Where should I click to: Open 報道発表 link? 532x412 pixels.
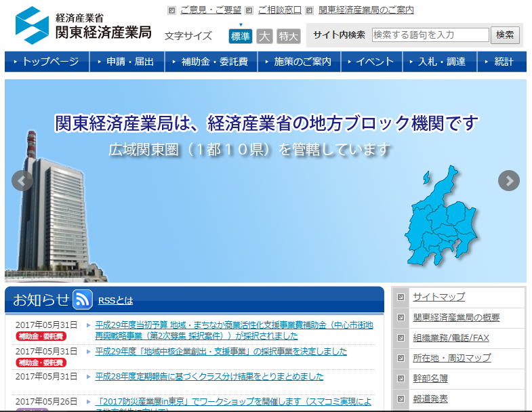tap(430, 398)
